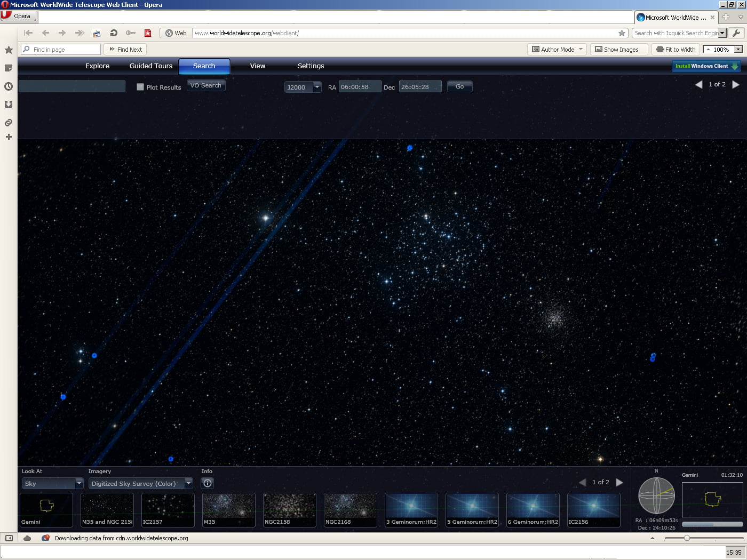Viewport: 747px width, 560px height.
Task: Go forward with browser Forward arrow
Action: 62,33
